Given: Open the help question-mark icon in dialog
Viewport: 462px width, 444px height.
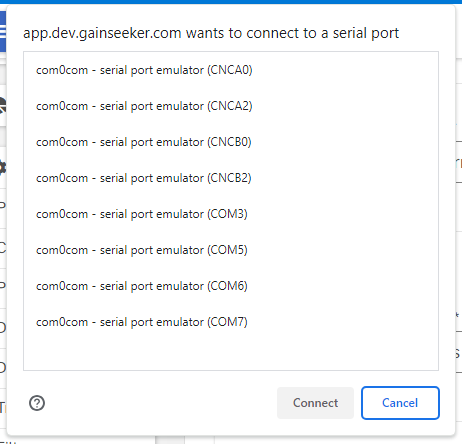Looking at the screenshot, I should pyautogui.click(x=37, y=403).
